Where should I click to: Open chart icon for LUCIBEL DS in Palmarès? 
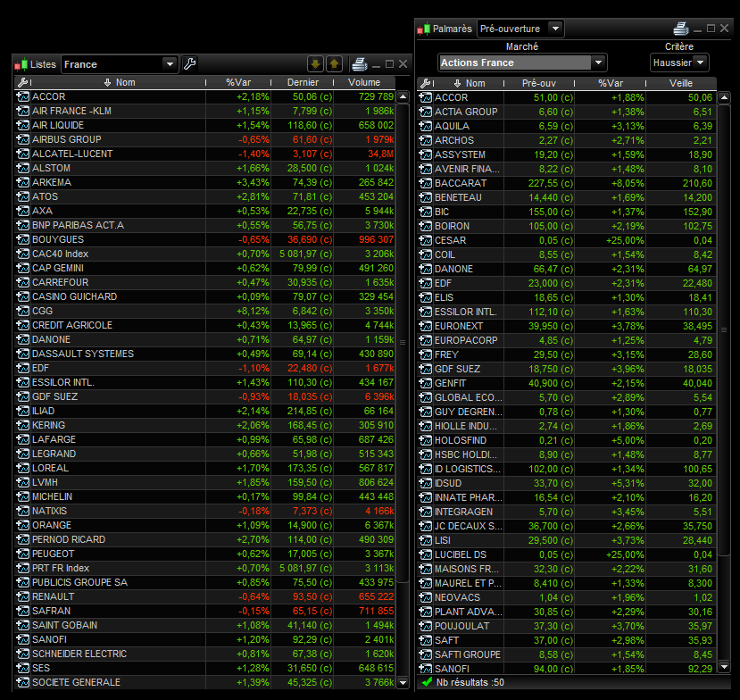425,554
